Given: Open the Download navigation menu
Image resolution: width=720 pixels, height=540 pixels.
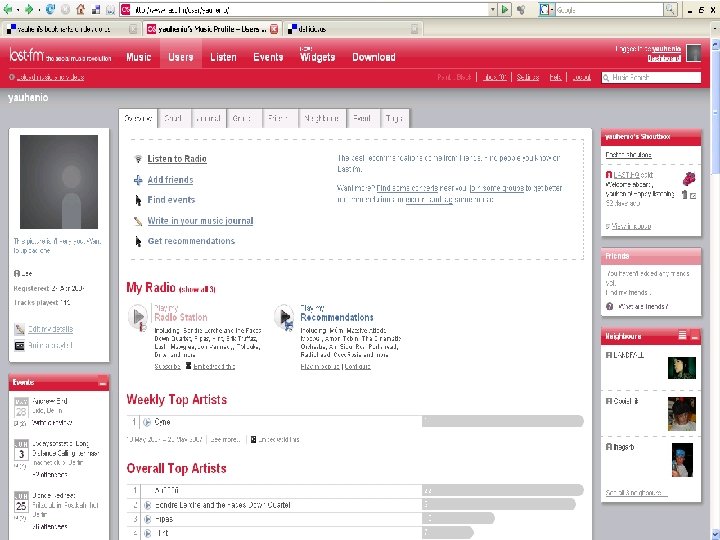Looking at the screenshot, I should (374, 57).
